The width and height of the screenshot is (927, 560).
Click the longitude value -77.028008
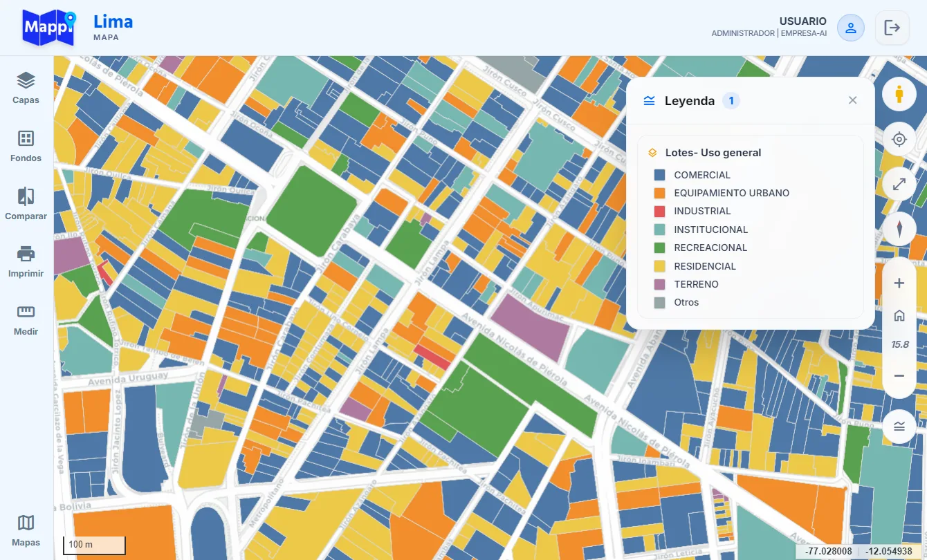coord(827,551)
